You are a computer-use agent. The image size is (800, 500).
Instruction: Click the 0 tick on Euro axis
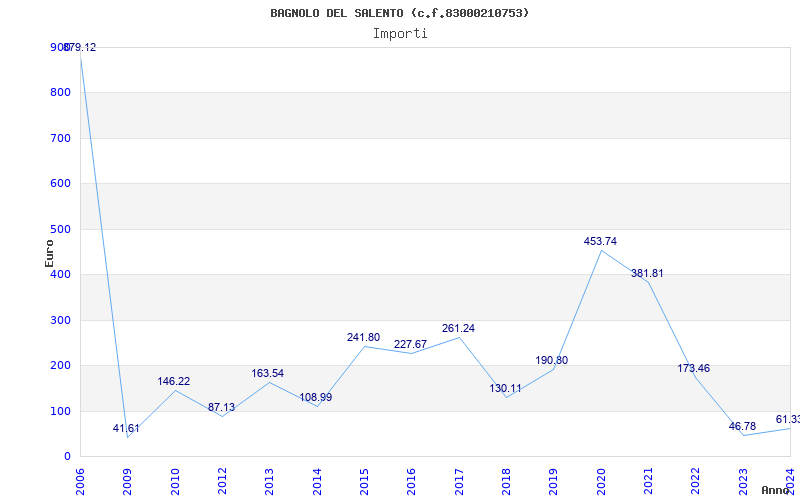click(67, 457)
